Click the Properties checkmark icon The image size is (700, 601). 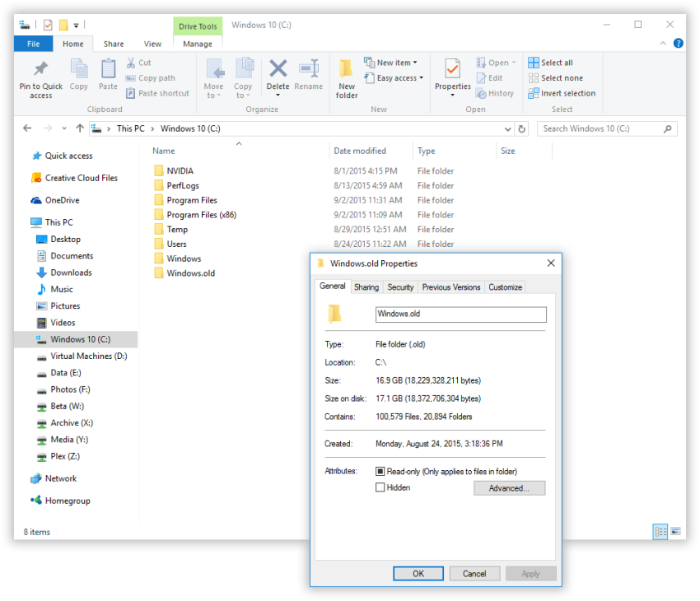pyautogui.click(x=453, y=68)
